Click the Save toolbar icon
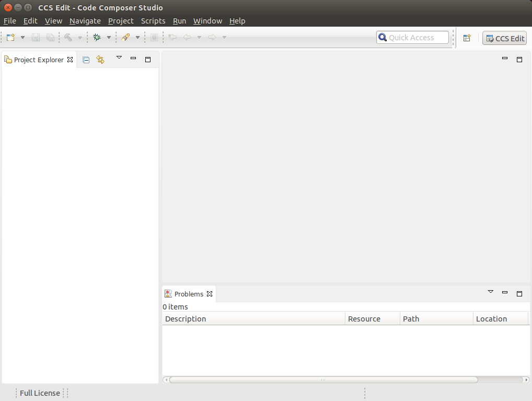Viewport: 532px width, 401px height. point(36,37)
